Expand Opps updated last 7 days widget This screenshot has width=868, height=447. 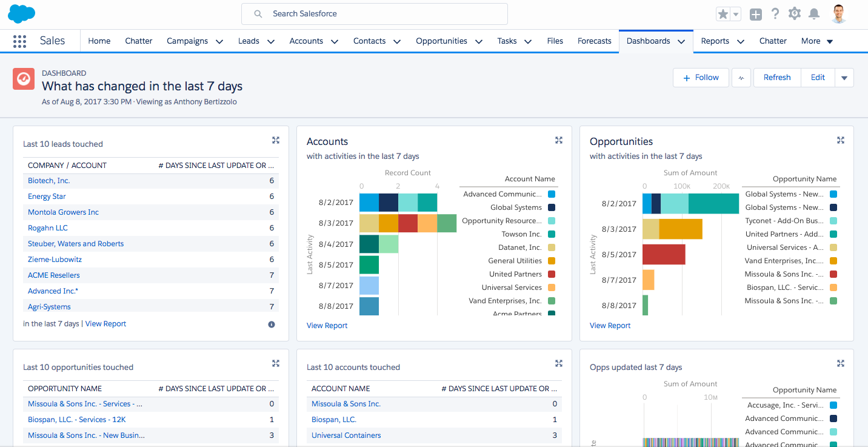(841, 363)
